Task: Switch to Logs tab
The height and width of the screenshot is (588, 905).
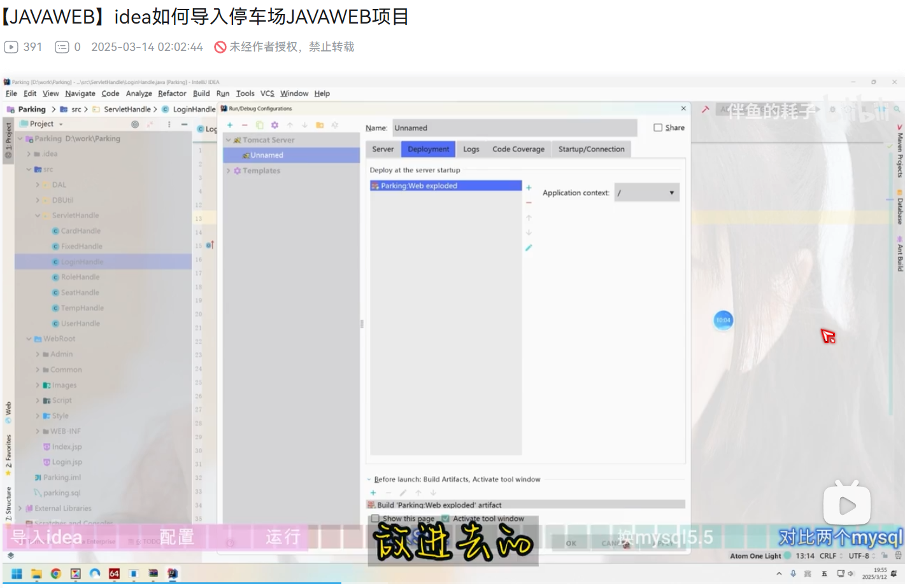Action: (471, 149)
